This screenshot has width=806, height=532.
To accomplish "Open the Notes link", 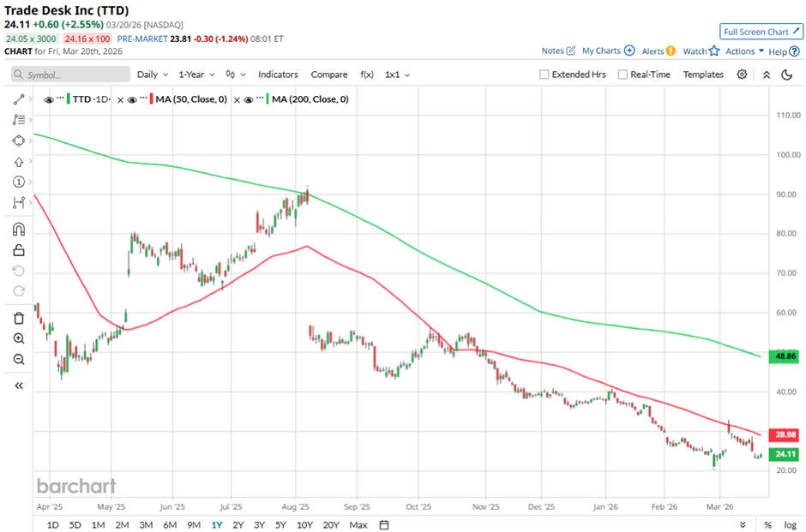I will click(552, 51).
